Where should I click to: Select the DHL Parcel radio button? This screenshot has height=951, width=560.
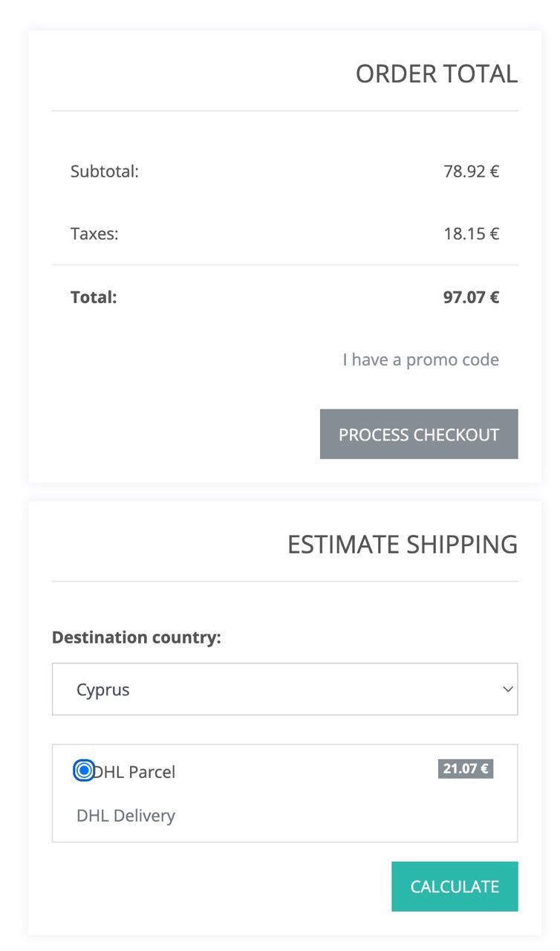[x=84, y=771]
